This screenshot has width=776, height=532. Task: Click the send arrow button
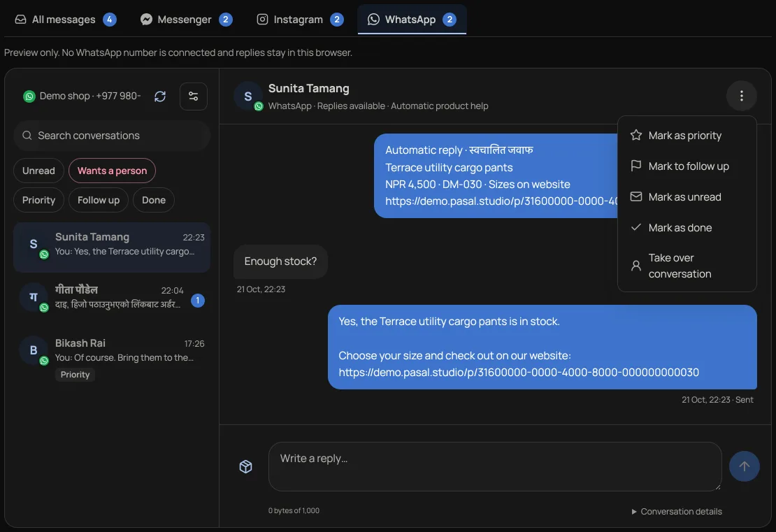745,466
